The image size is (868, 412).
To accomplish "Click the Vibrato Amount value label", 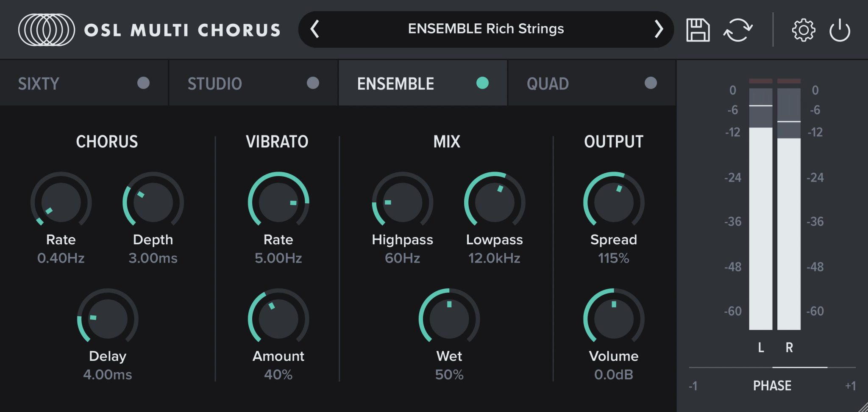I will coord(278,374).
